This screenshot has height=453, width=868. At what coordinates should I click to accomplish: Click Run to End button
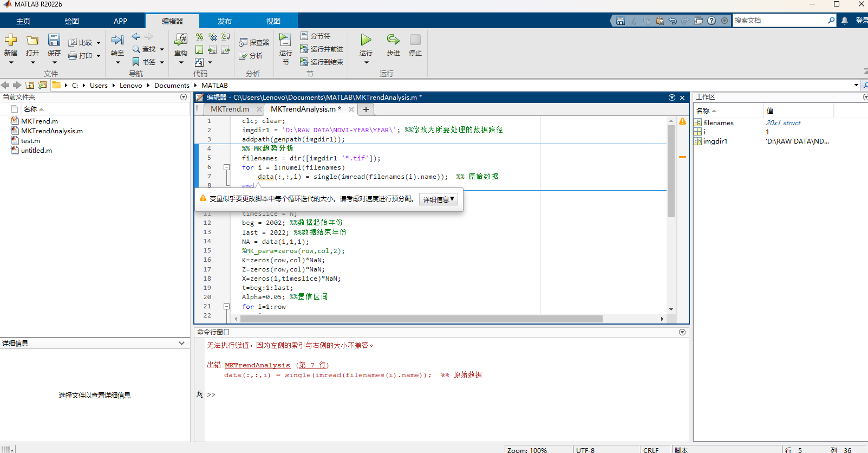point(322,62)
